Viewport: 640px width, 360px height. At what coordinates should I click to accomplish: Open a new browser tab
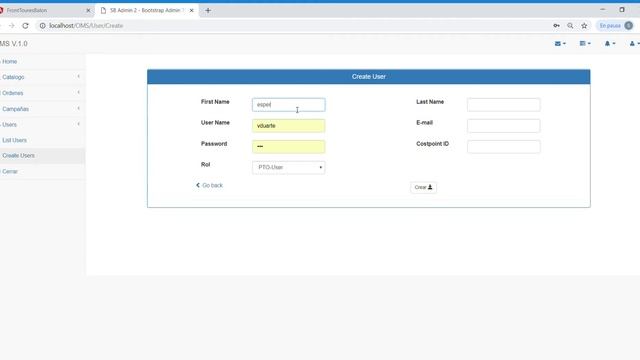pyautogui.click(x=208, y=11)
